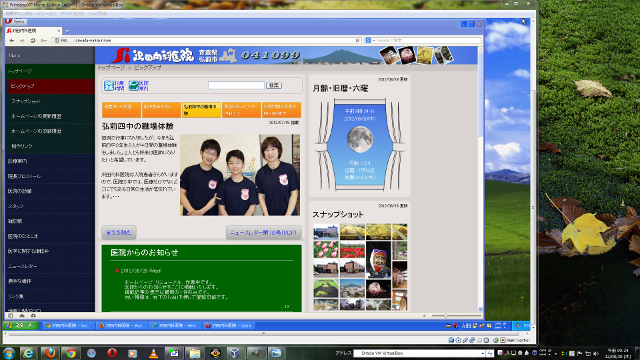Click the ニュースレター PDF link button
Image resolution: width=640 pixels, height=360 pixels.
pos(264,232)
